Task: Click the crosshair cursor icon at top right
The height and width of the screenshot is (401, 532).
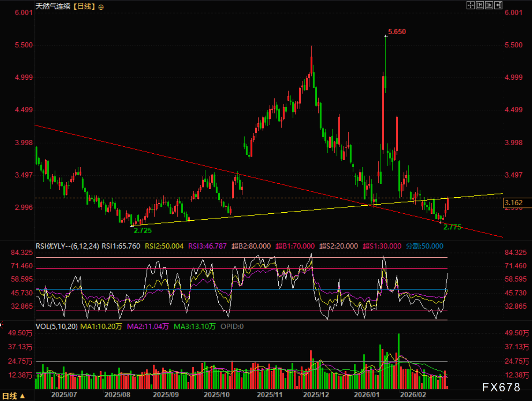Action: (470, 5)
